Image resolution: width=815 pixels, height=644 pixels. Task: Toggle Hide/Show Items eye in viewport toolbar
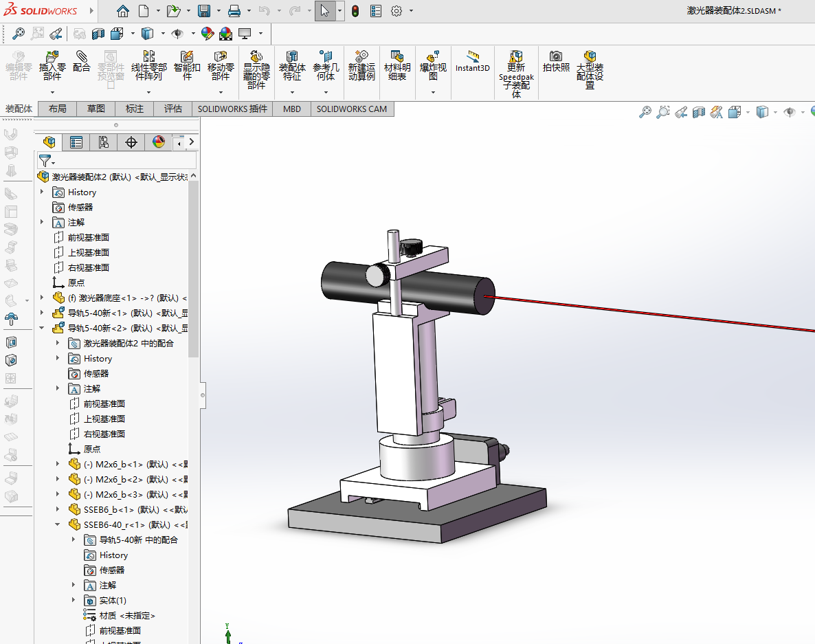[x=790, y=112]
